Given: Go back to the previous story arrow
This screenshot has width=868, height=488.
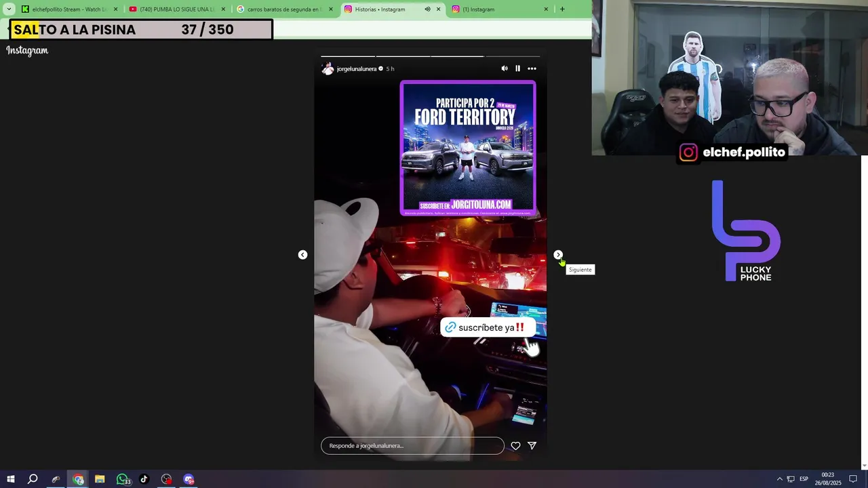Looking at the screenshot, I should tap(302, 255).
